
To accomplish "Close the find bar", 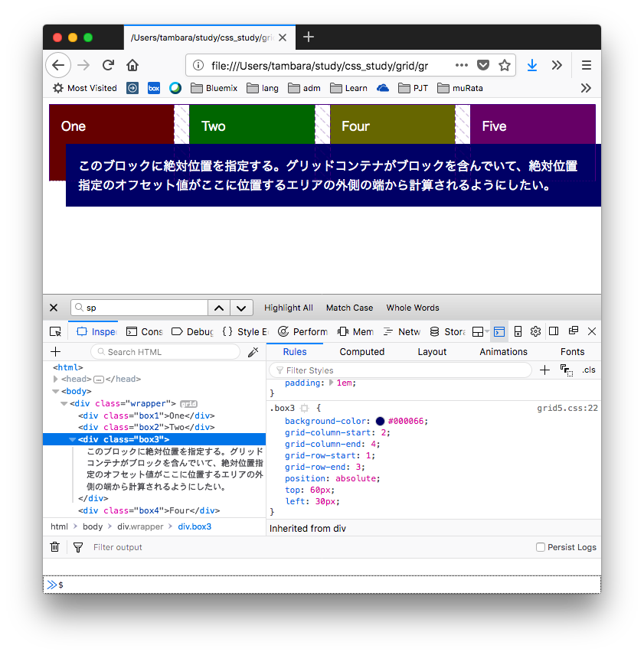I will (54, 308).
